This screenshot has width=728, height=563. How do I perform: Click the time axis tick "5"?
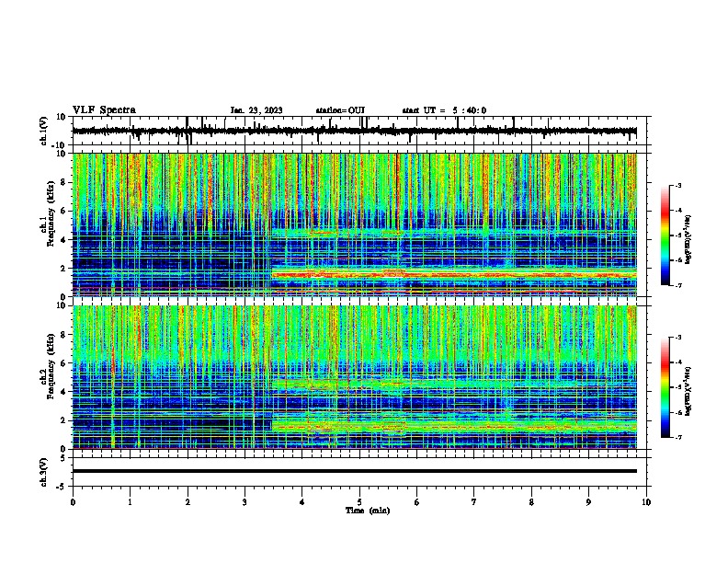click(359, 502)
